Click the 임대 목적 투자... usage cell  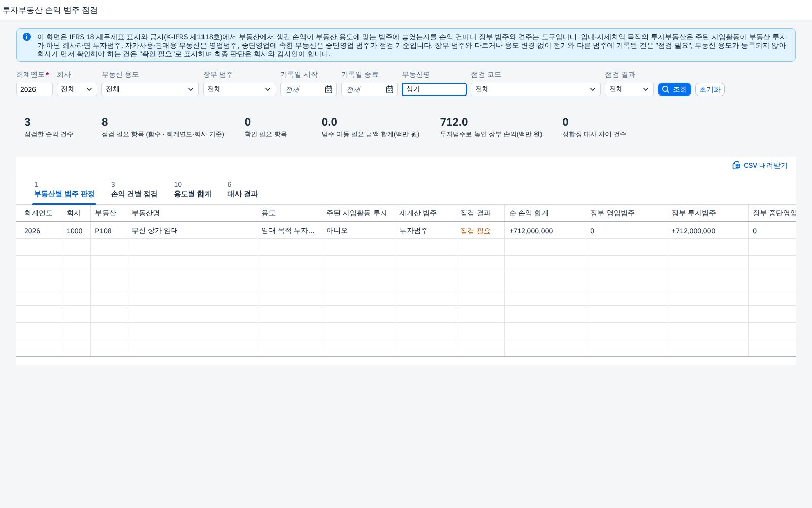tap(289, 231)
